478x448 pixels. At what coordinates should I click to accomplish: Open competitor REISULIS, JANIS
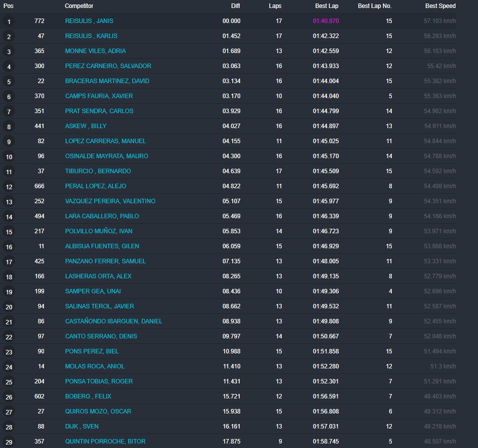coord(89,21)
